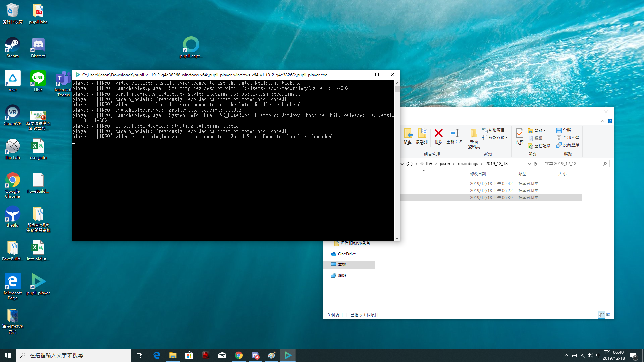Open the Windows Start menu

click(8, 355)
